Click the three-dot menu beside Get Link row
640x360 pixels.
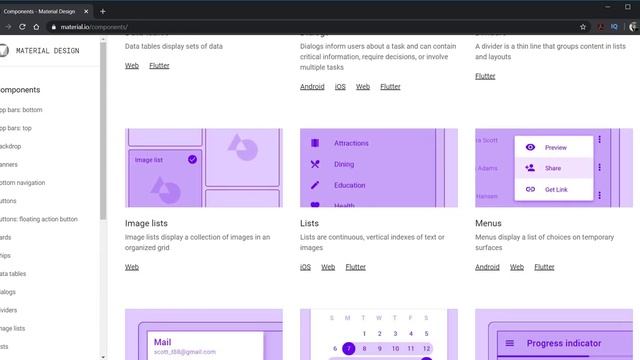600,195
